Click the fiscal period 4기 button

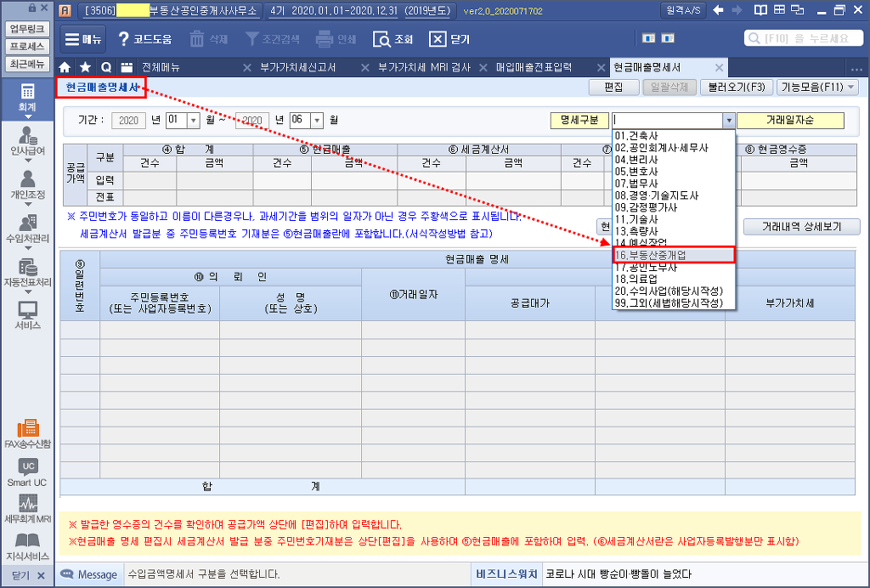point(360,10)
